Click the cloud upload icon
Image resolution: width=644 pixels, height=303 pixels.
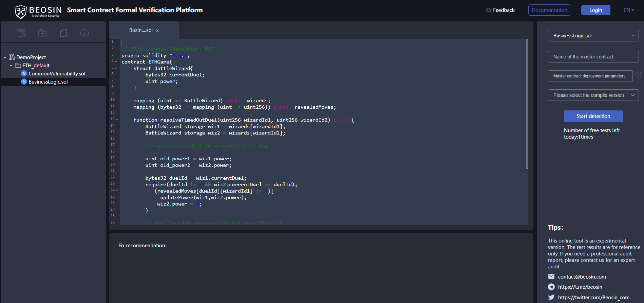coord(84,33)
